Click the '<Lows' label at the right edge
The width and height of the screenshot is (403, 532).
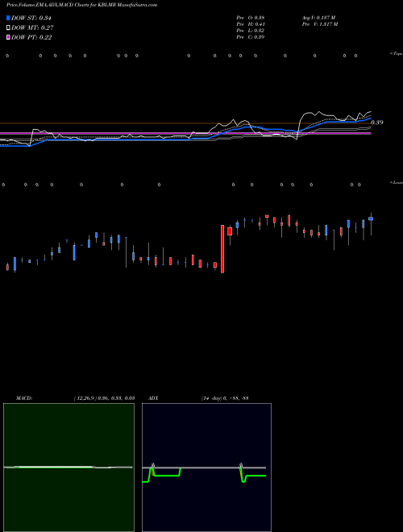[397, 182]
